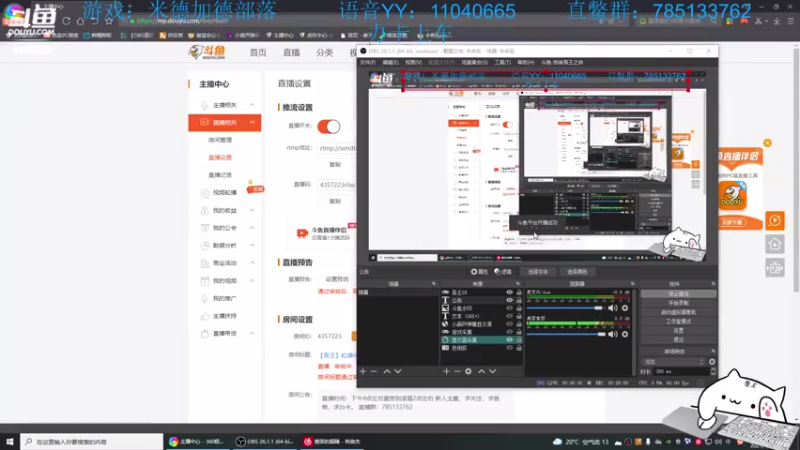Click the 开始录制 button in OBS controls
The height and width of the screenshot is (450, 800).
pos(678,303)
